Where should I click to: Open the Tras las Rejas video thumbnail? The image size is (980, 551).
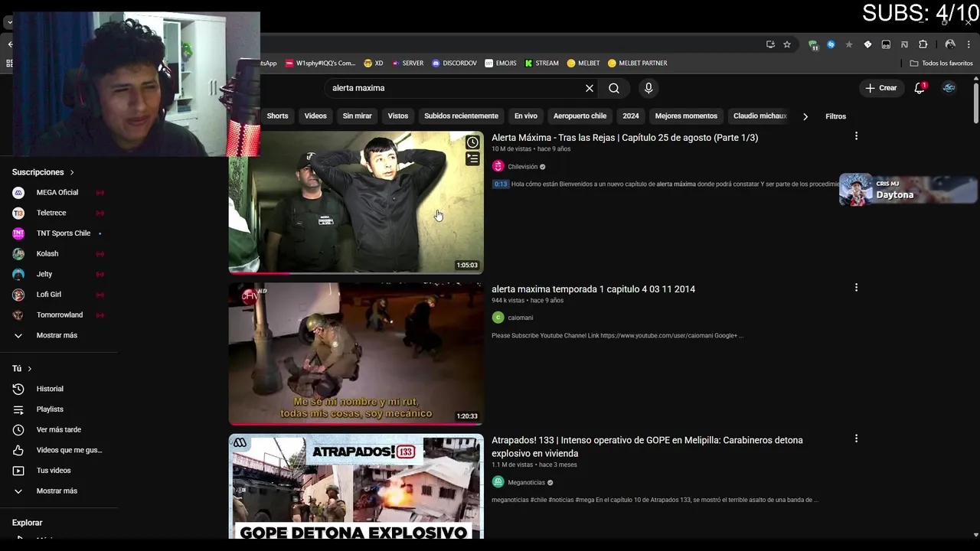(356, 203)
